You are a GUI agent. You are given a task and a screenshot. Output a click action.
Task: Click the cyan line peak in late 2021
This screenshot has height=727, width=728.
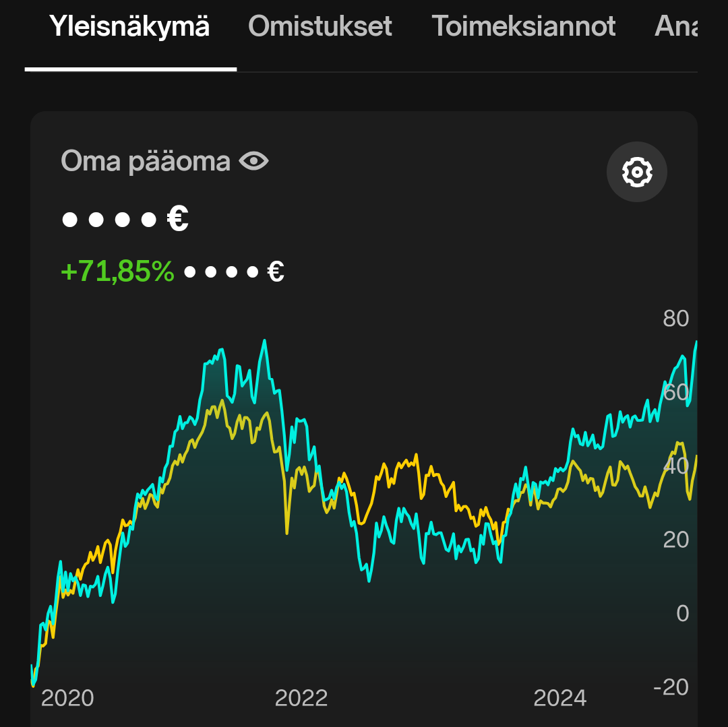[x=265, y=341]
